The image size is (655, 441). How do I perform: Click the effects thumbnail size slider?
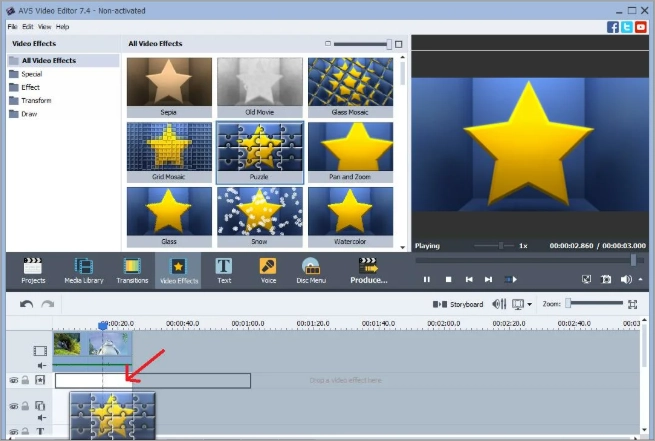point(363,44)
